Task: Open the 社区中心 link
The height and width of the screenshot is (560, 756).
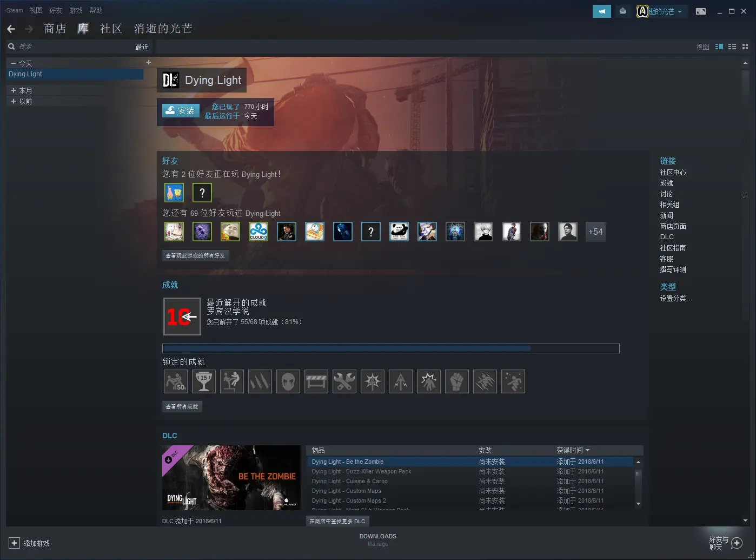Action: click(673, 172)
